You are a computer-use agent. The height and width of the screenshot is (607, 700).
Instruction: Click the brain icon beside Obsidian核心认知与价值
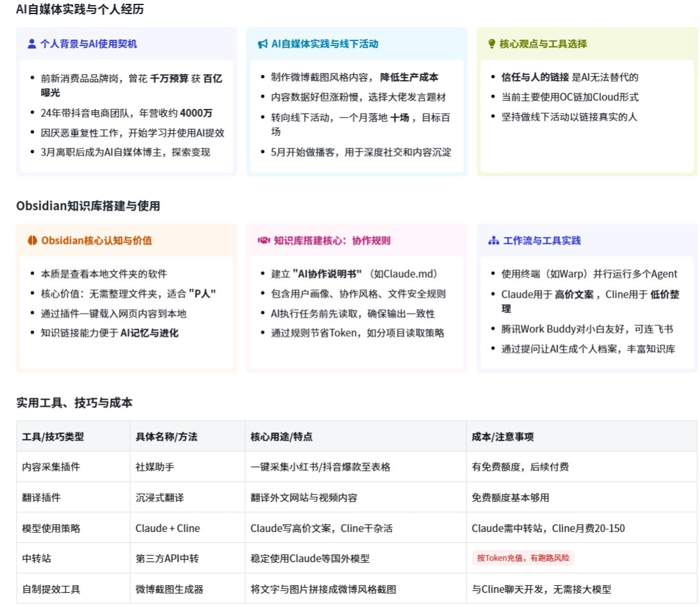click(x=32, y=241)
